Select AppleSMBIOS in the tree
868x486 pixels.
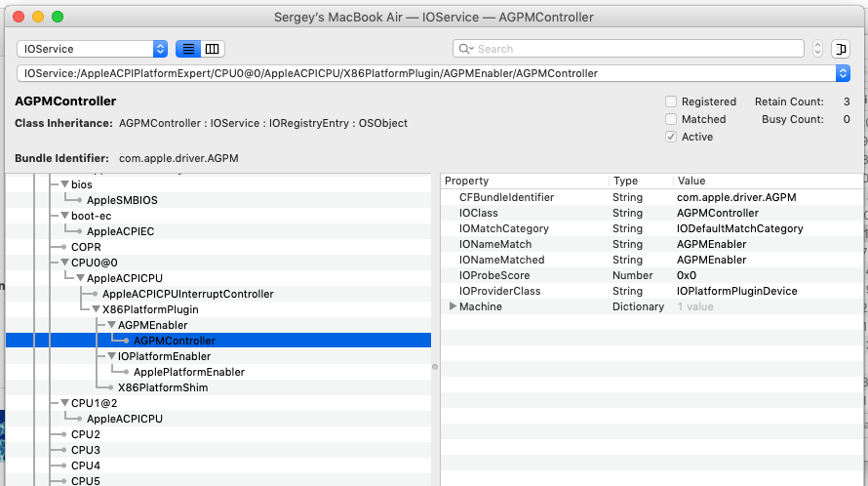click(122, 200)
